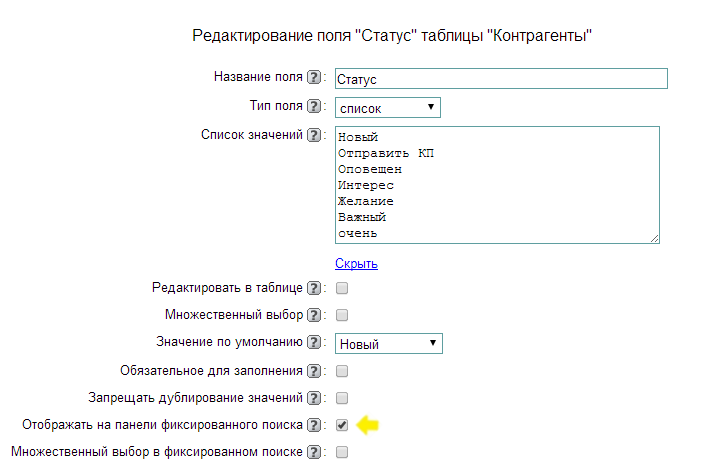
Task: Toggle "Множественный выбор" checkbox
Action: pos(342,315)
